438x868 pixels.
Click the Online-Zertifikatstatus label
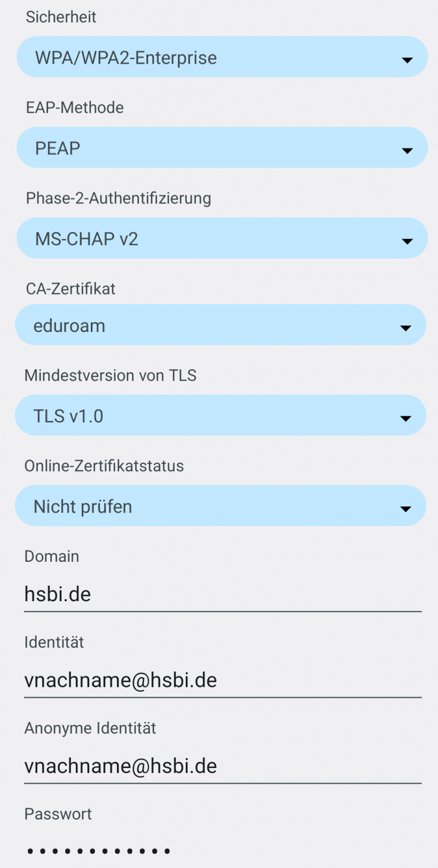(x=104, y=466)
